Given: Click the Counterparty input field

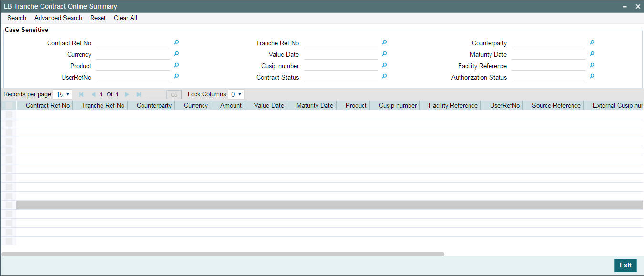Looking at the screenshot, I should 549,43.
